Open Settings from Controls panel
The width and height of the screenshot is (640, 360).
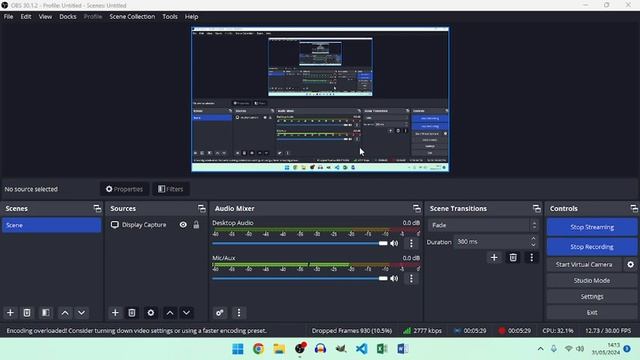click(x=592, y=296)
